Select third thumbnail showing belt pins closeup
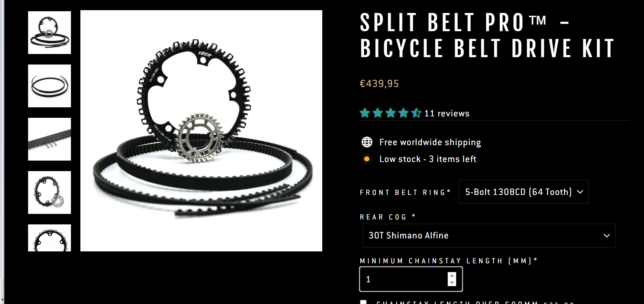This screenshot has height=304, width=644. pyautogui.click(x=50, y=139)
